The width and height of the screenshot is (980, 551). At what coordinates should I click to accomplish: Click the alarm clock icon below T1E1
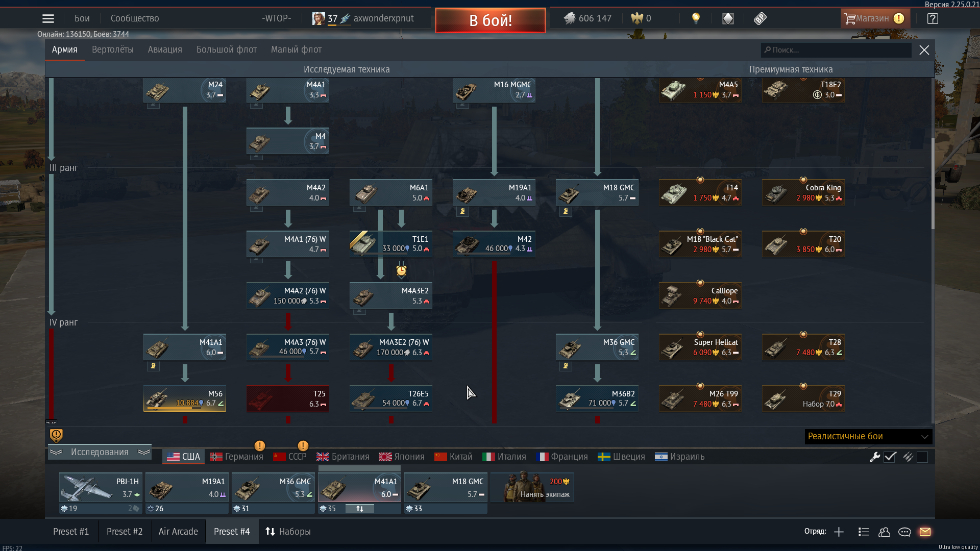pyautogui.click(x=401, y=270)
